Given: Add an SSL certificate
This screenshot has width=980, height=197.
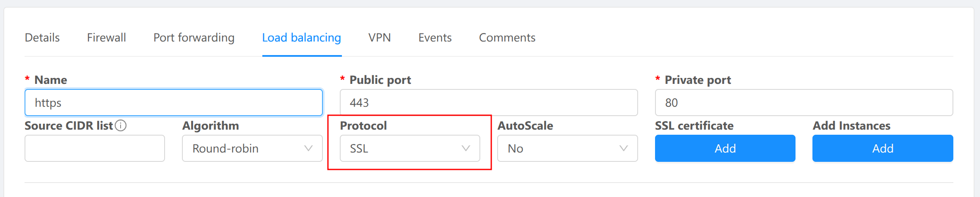Looking at the screenshot, I should pyautogui.click(x=725, y=148).
